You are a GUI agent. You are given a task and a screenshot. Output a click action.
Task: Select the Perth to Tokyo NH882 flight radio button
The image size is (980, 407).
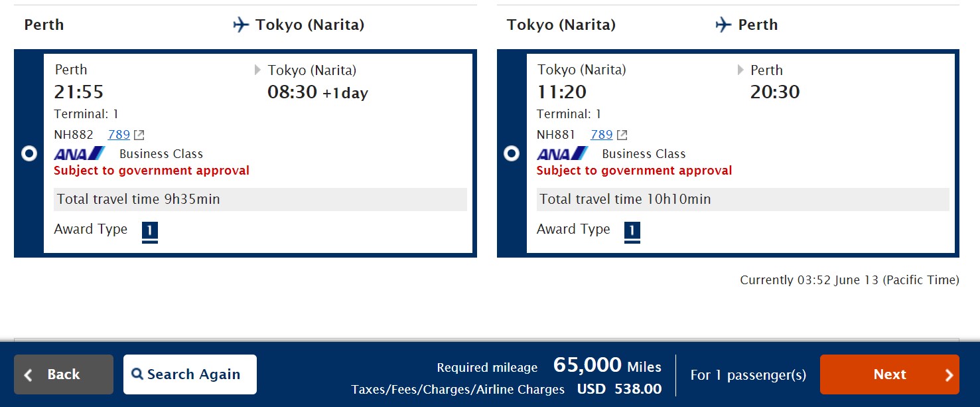29,153
